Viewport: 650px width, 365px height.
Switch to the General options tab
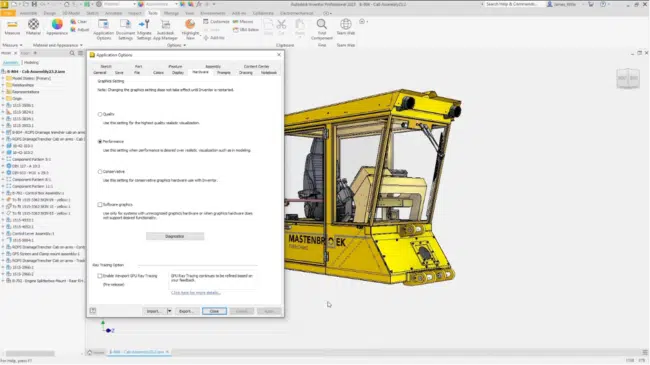[x=99, y=73]
